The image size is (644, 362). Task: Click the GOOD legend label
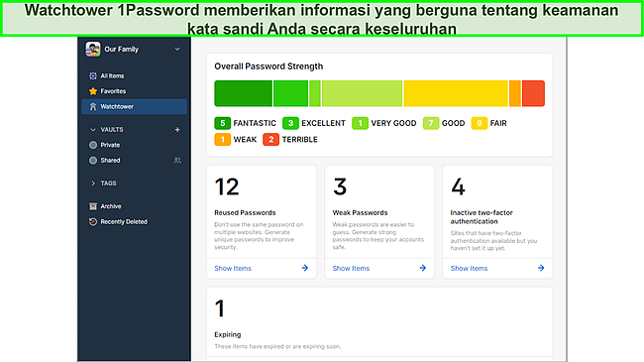(x=454, y=123)
